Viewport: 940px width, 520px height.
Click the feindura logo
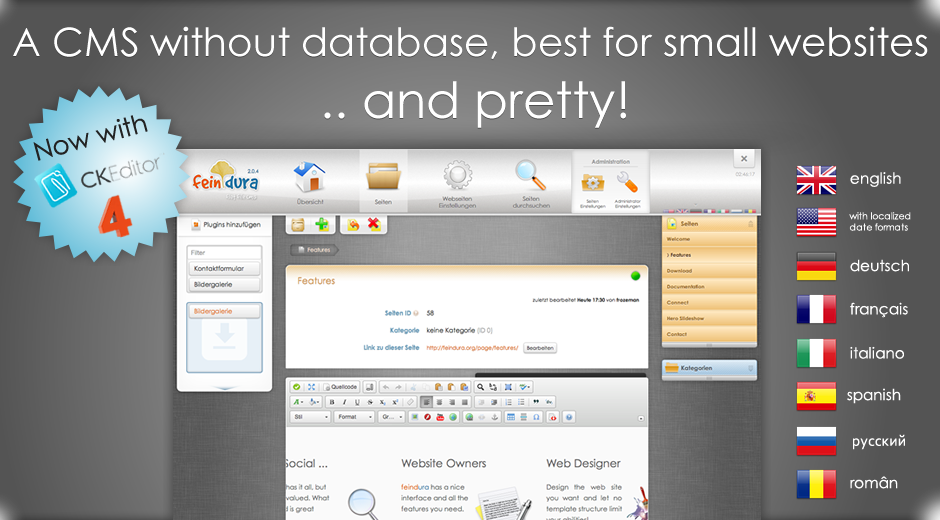pos(225,179)
